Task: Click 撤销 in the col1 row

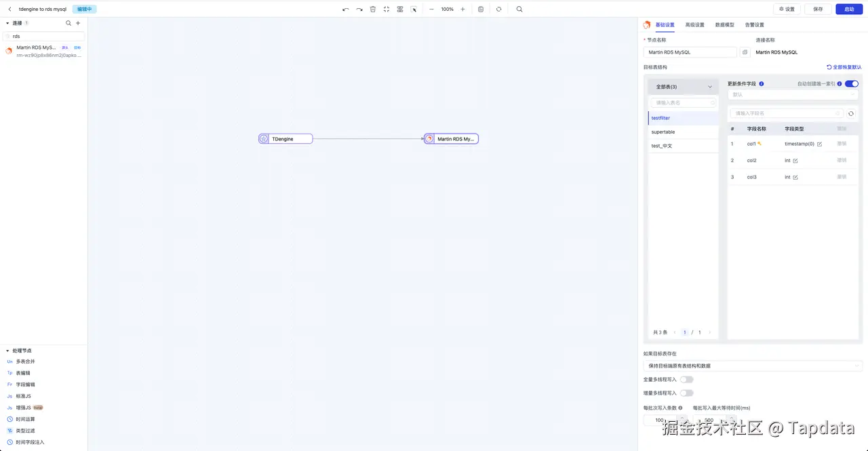Action: point(842,144)
